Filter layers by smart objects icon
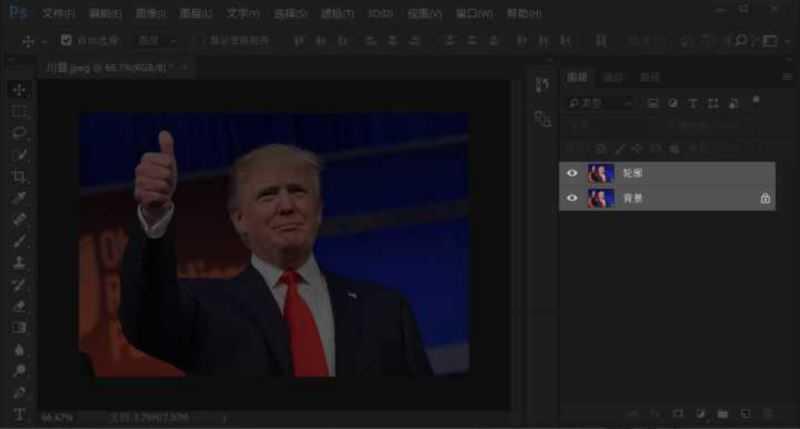This screenshot has width=800, height=429. (734, 104)
